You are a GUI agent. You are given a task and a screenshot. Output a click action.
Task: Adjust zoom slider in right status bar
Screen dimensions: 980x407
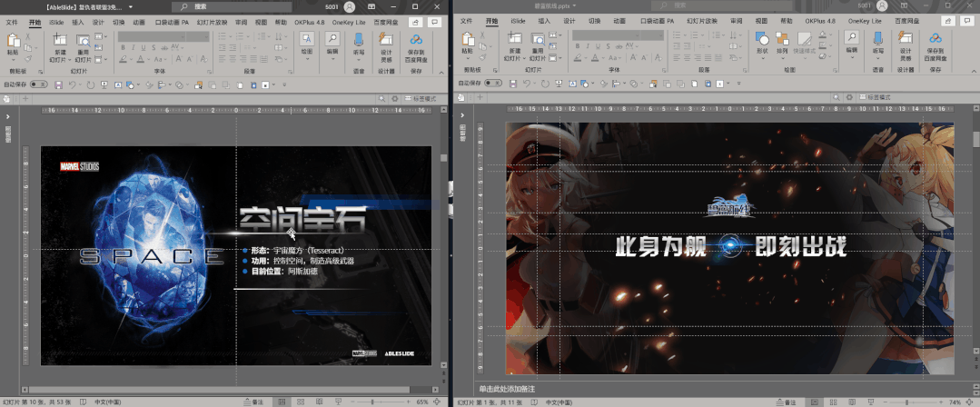907,402
